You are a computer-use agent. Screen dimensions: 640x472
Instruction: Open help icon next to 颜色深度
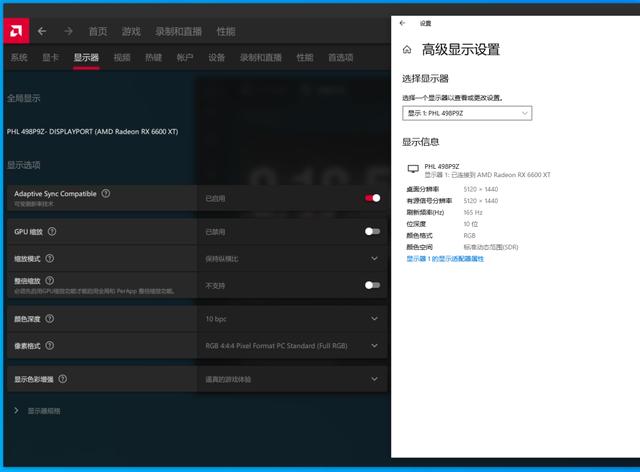50,318
